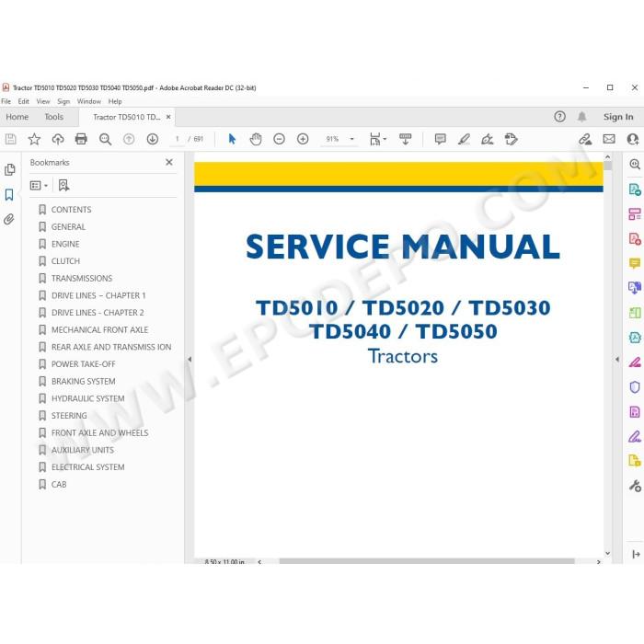The height and width of the screenshot is (644, 644).
Task: Send file by email icon
Action: (x=609, y=139)
